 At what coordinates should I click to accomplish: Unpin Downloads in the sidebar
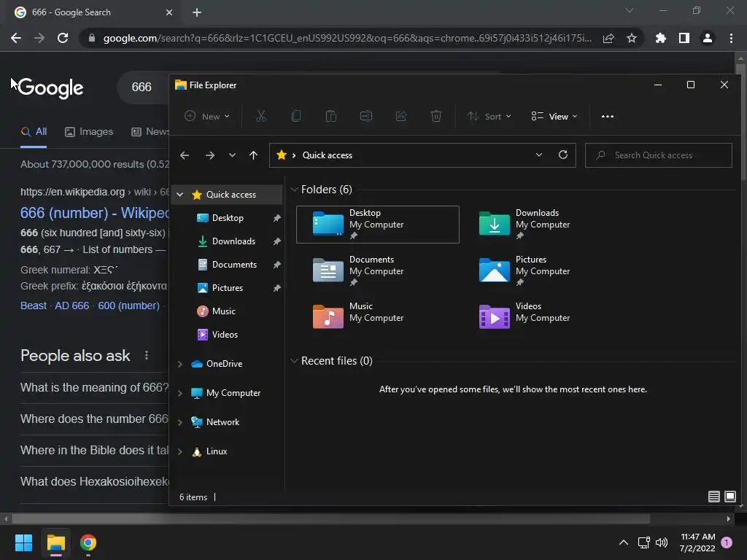pos(276,241)
